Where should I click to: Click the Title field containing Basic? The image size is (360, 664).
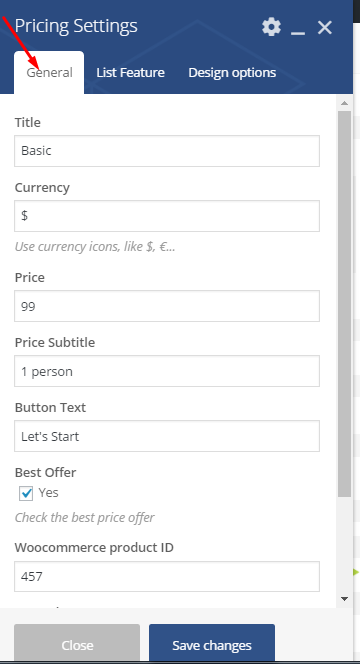167,151
